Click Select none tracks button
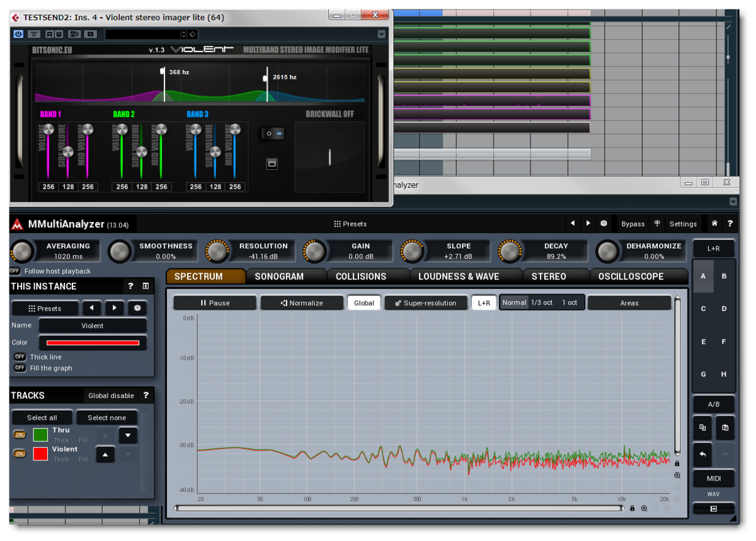 106,418
